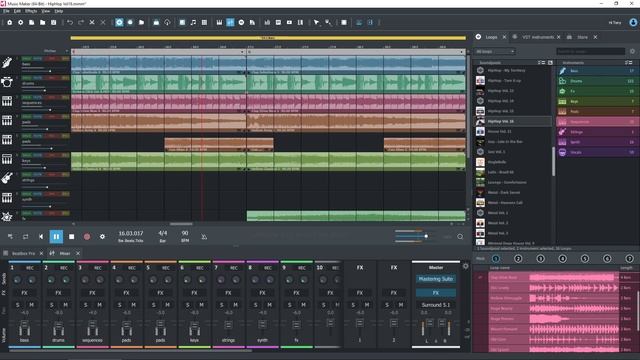Jump to start with rewind button

pyautogui.click(x=41, y=236)
